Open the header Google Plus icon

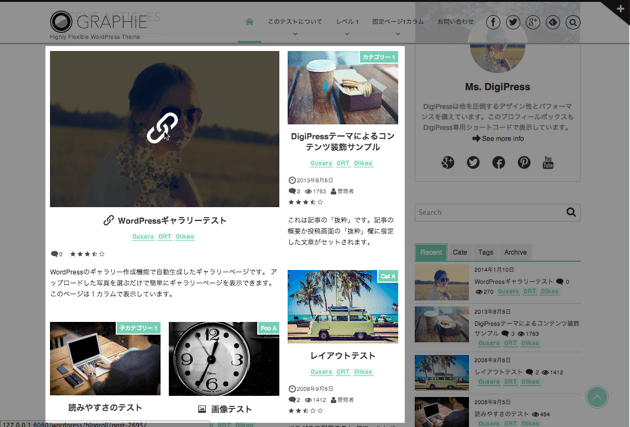coord(533,22)
